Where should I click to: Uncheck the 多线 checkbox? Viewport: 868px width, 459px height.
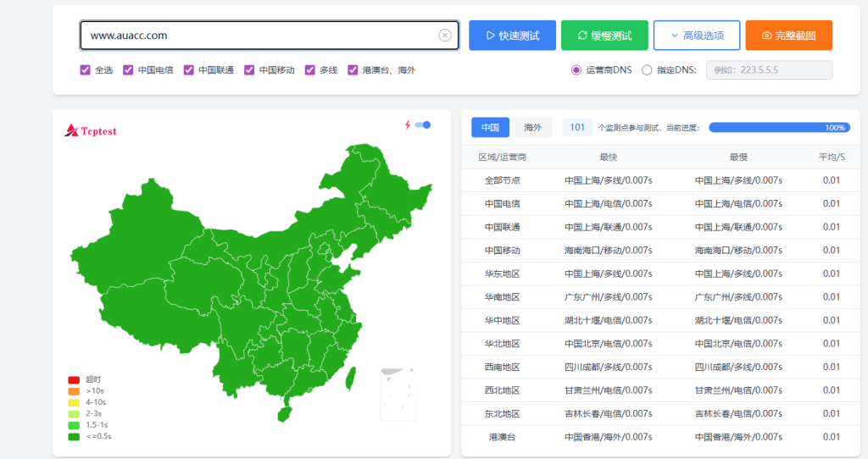point(310,69)
